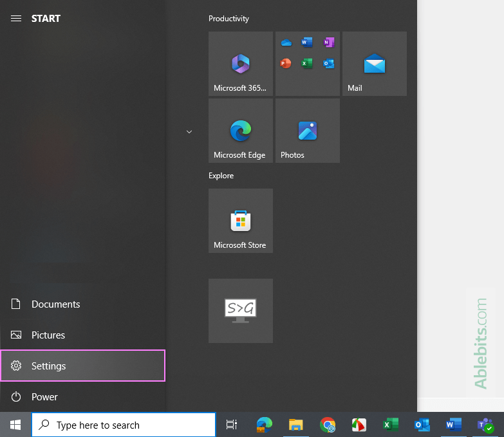Open Excel from the taskbar
Screen dimensions: 504x437
pos(391,425)
